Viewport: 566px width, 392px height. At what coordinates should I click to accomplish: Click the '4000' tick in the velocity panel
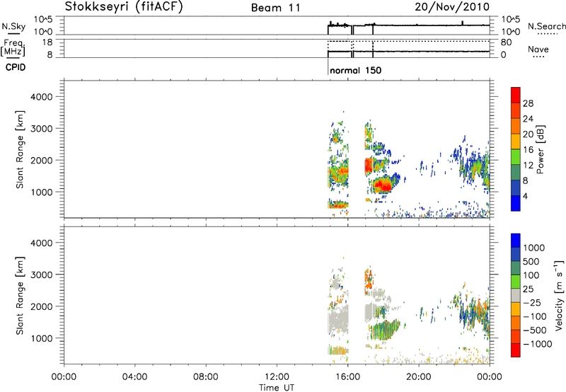pyautogui.click(x=42, y=243)
